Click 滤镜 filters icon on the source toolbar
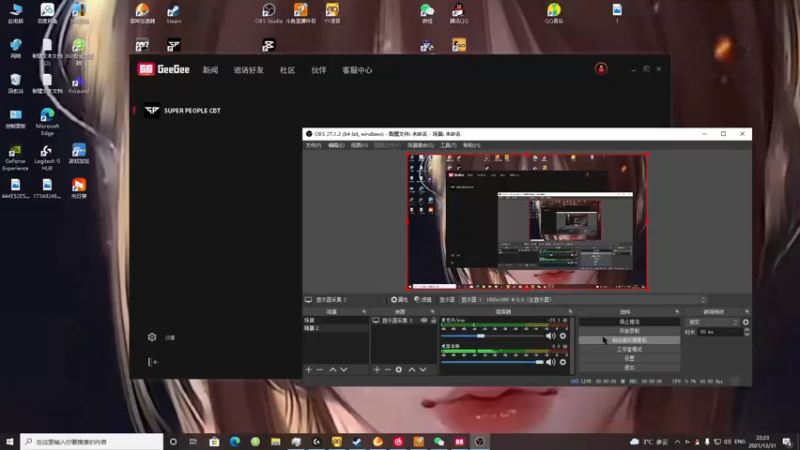Viewport: 800px width, 450px height. click(423, 299)
